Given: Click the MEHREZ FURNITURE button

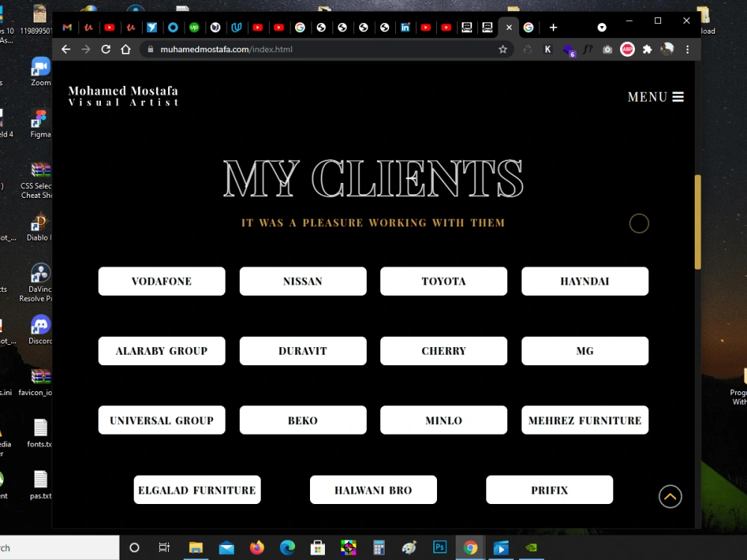Looking at the screenshot, I should 585,420.
